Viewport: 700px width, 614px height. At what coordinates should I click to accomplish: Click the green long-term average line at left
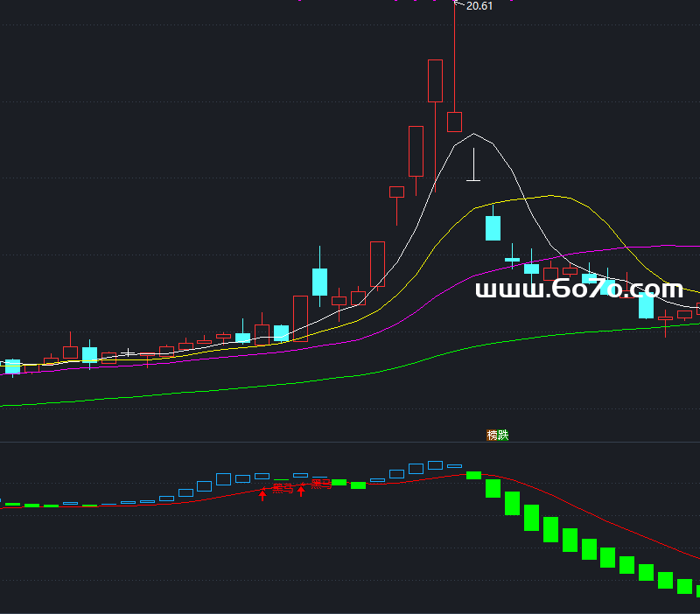(35, 402)
